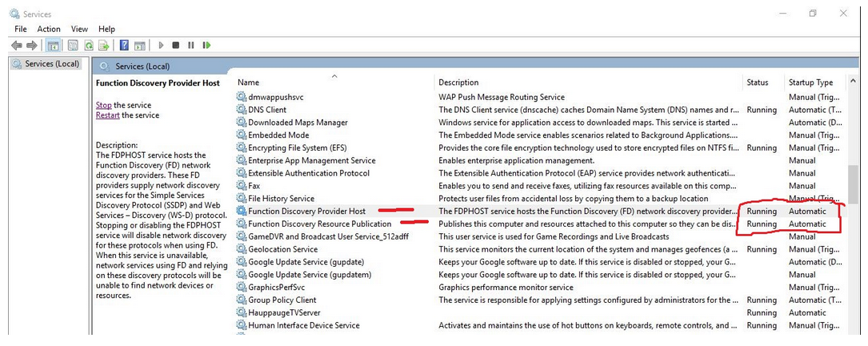Click the Export List toolbar icon
This screenshot has height=346, width=868.
pyautogui.click(x=103, y=46)
